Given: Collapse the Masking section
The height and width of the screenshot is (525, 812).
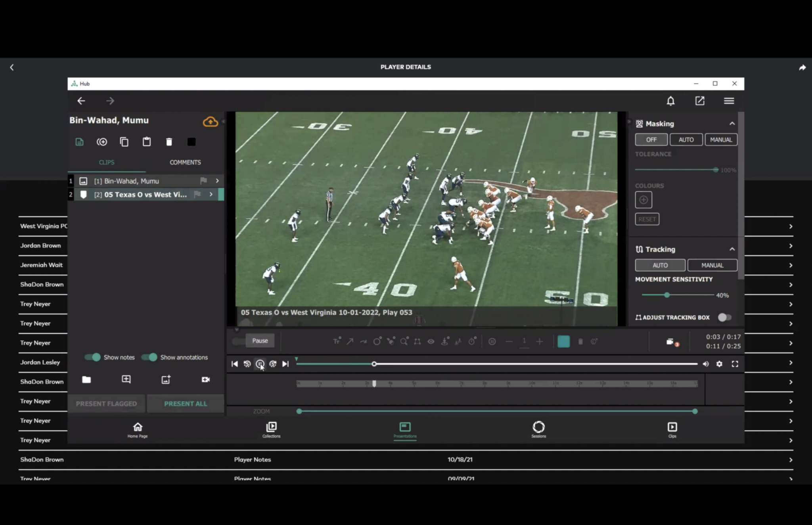Looking at the screenshot, I should (x=732, y=124).
